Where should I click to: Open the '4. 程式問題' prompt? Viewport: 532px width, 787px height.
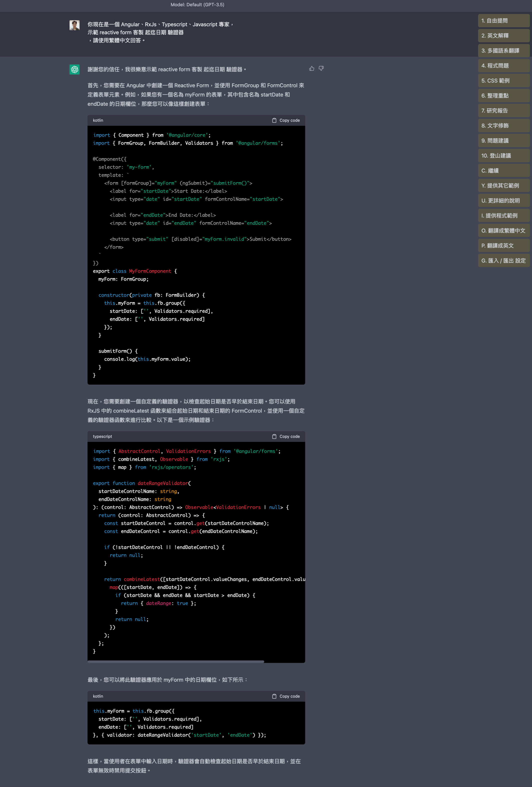click(504, 66)
